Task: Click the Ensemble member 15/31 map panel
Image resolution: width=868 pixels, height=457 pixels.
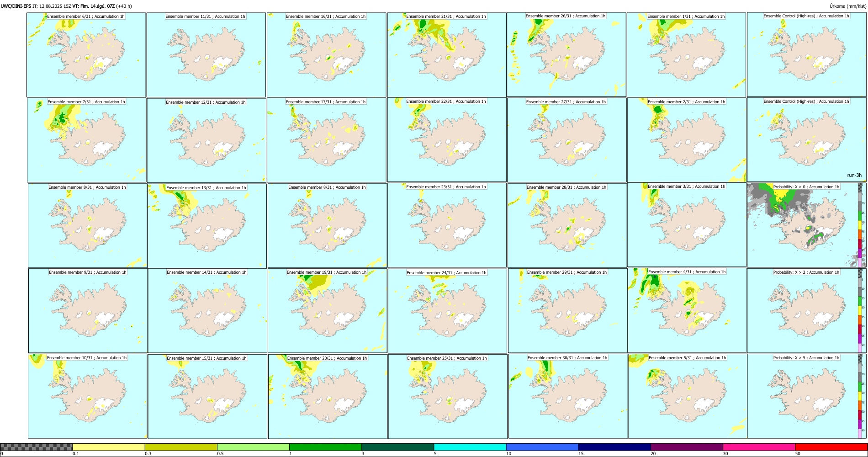Action: point(207,396)
